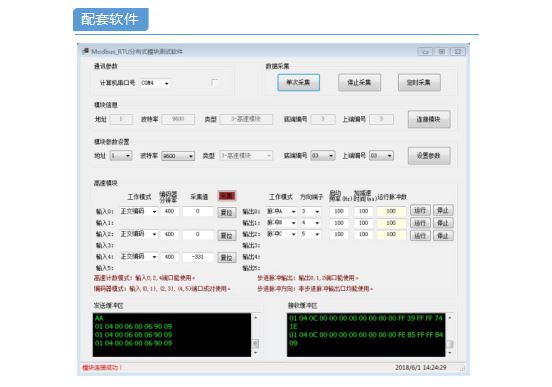Open the 输出0 方向端子 dropdown showing 3
This screenshot has width=552, height=387.
click(x=310, y=211)
